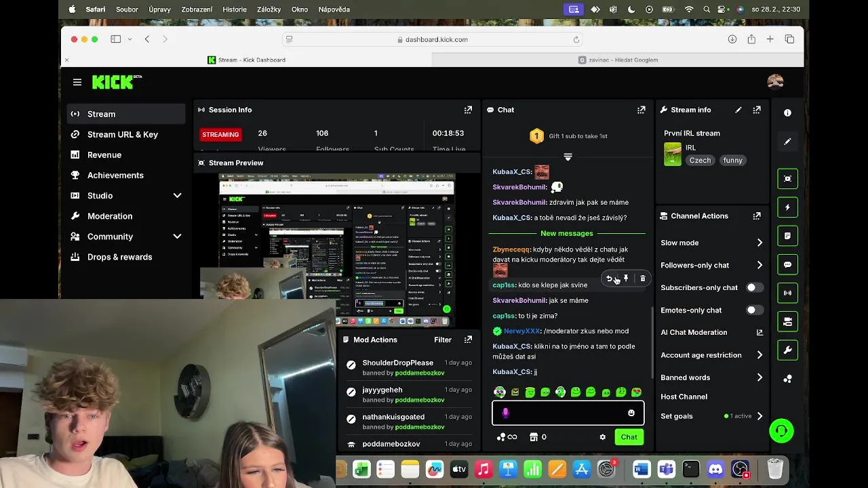The image size is (868, 488).
Task: Switch to the zavinac Google tab
Action: coord(618,60)
